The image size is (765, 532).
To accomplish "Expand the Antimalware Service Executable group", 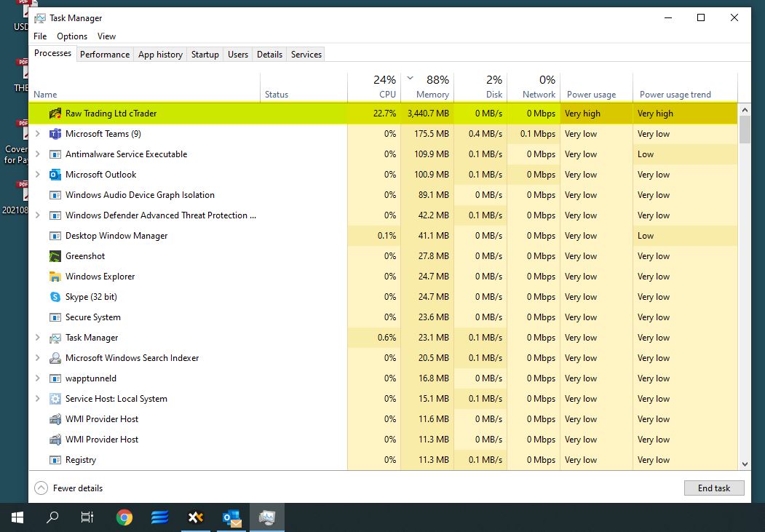I will [38, 154].
